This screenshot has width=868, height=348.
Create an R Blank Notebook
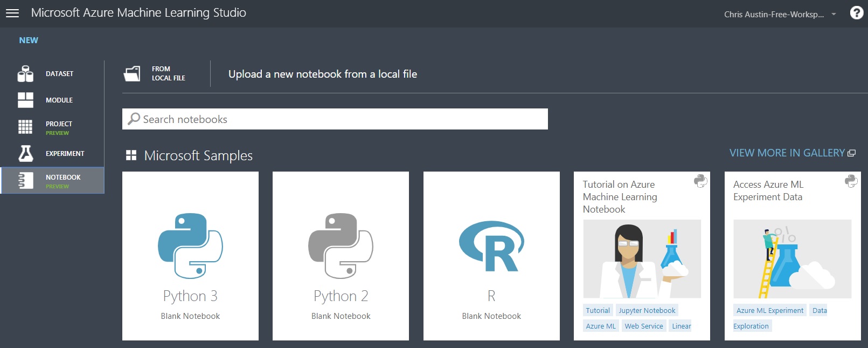point(491,256)
